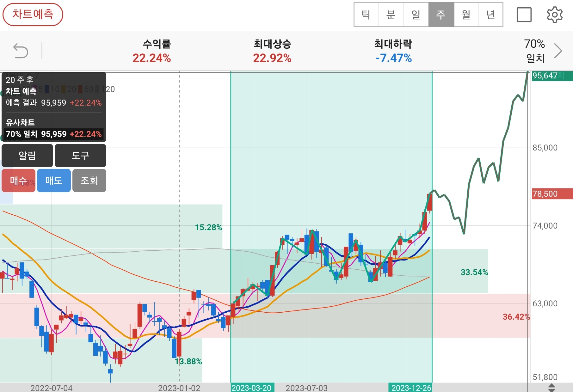Click the 수익률 22.24% value
This screenshot has width=573, height=392.
pos(152,58)
